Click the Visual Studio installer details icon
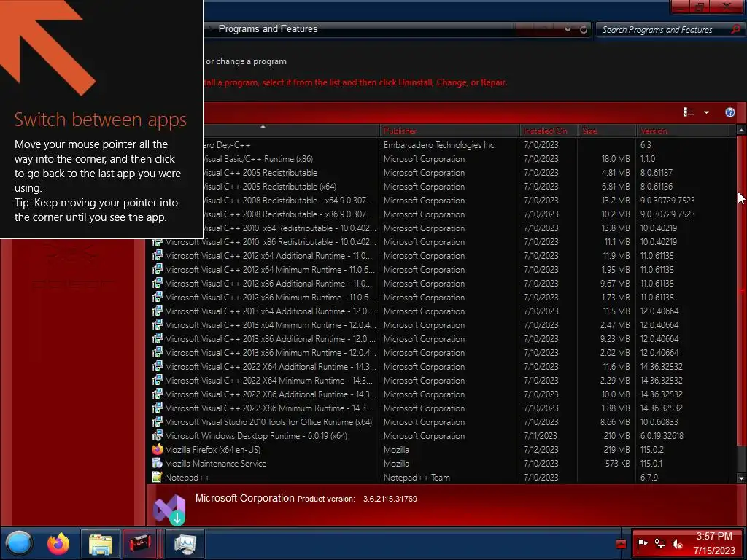The width and height of the screenshot is (747, 560). [169, 509]
